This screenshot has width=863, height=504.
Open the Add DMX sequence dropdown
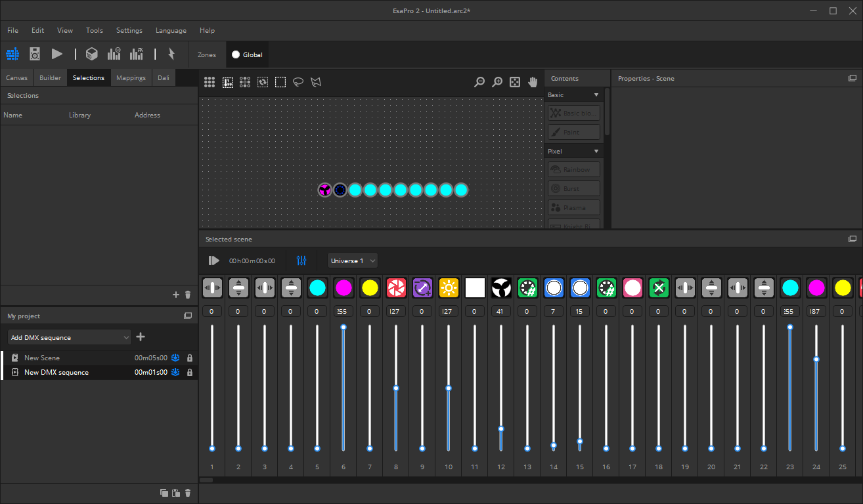pyautogui.click(x=70, y=337)
